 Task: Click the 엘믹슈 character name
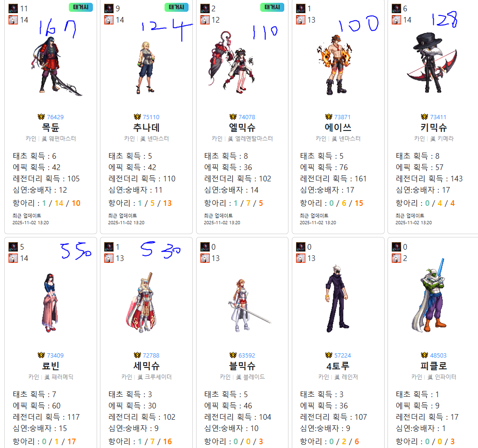(x=242, y=127)
